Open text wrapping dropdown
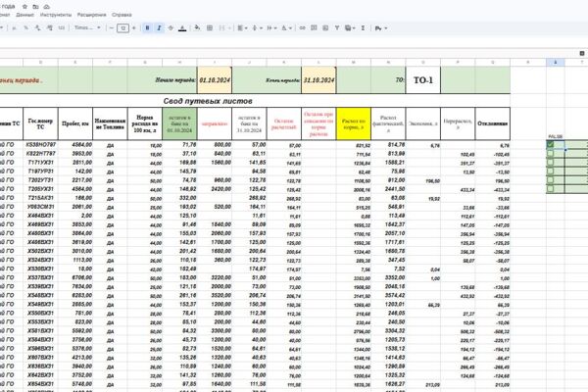This screenshot has width=588, height=392. [271, 28]
